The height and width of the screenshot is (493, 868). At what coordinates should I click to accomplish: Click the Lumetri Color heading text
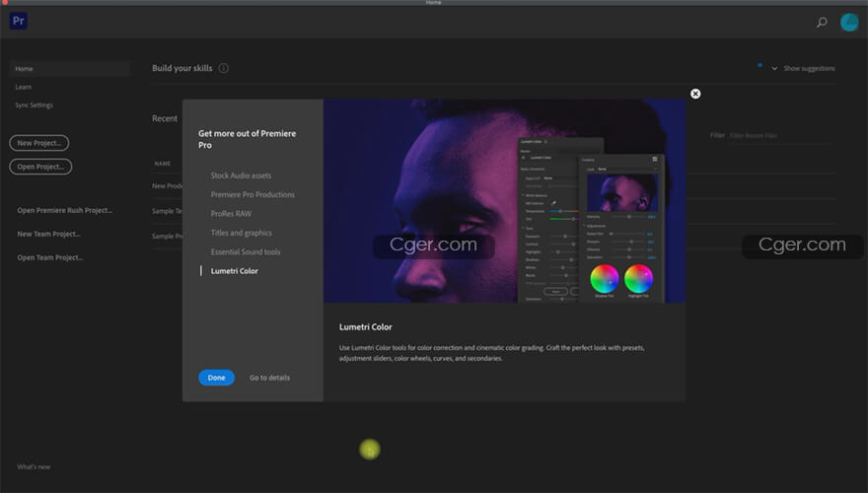tap(365, 327)
